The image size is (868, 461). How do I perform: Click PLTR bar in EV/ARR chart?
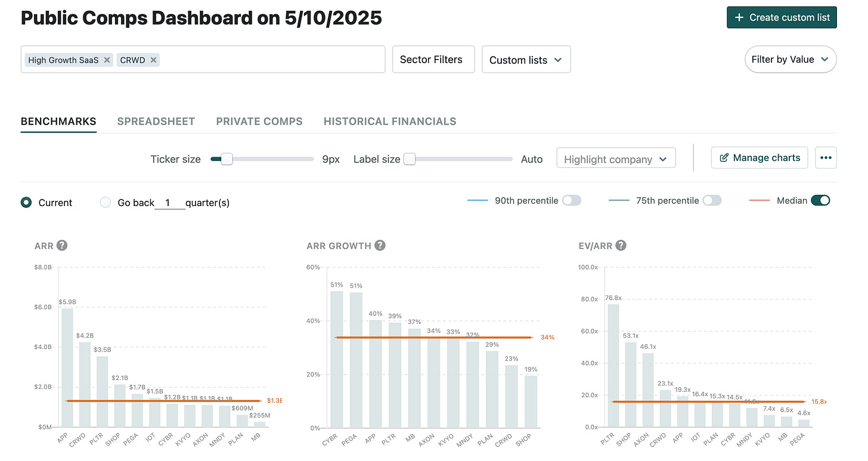point(614,366)
